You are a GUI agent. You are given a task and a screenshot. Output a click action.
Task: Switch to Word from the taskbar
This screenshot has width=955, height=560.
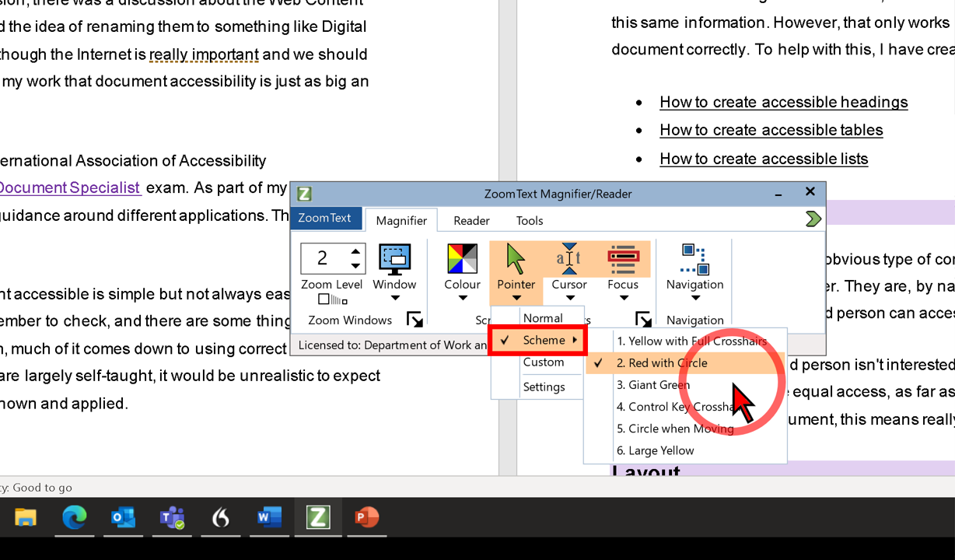pos(269,517)
